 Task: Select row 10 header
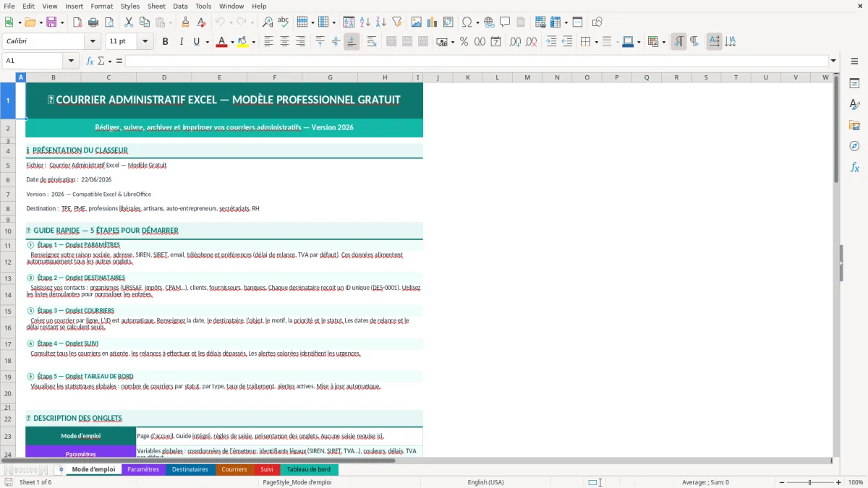click(8, 231)
